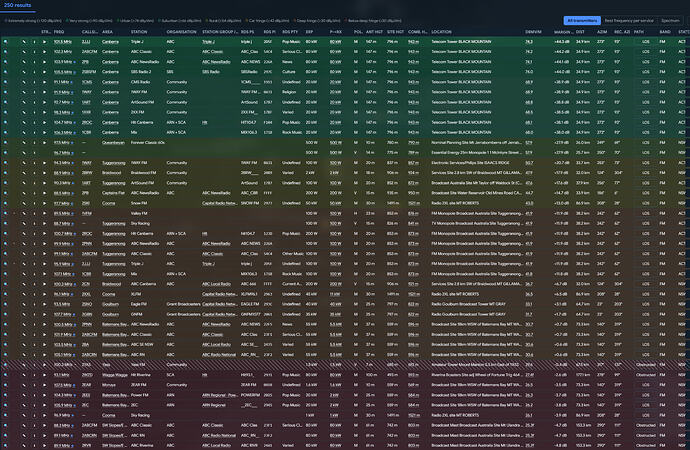Click Extremely strong legend entry

33,21
